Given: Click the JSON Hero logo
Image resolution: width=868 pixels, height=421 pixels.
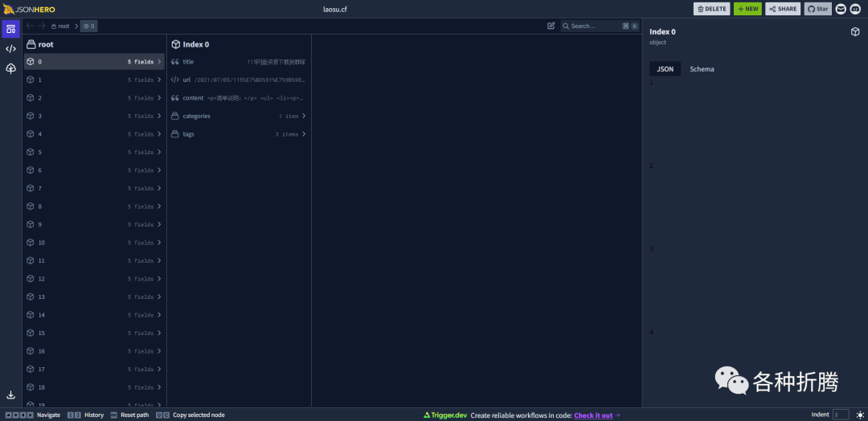Looking at the screenshot, I should point(29,9).
